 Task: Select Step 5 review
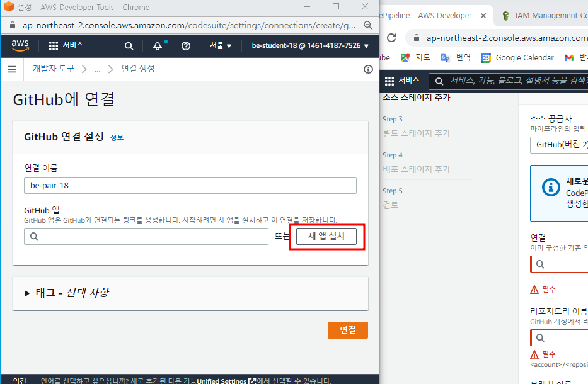[390, 205]
